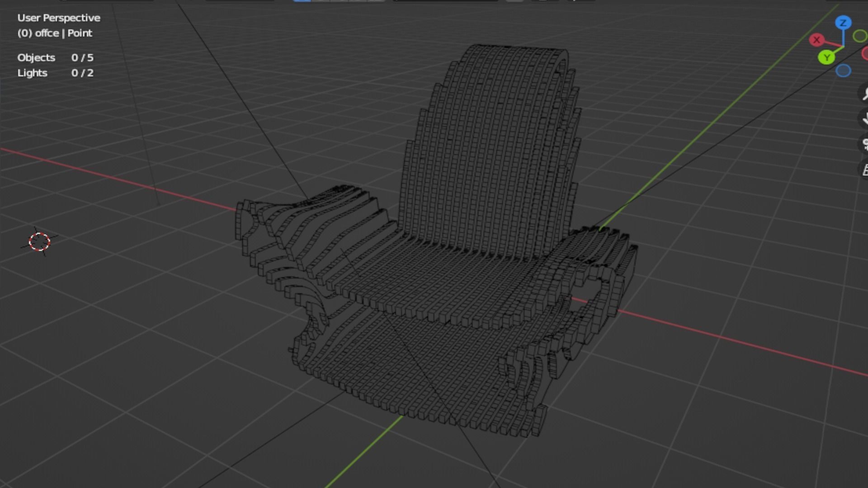
Task: Snap view to the red X axis
Action: [x=816, y=40]
